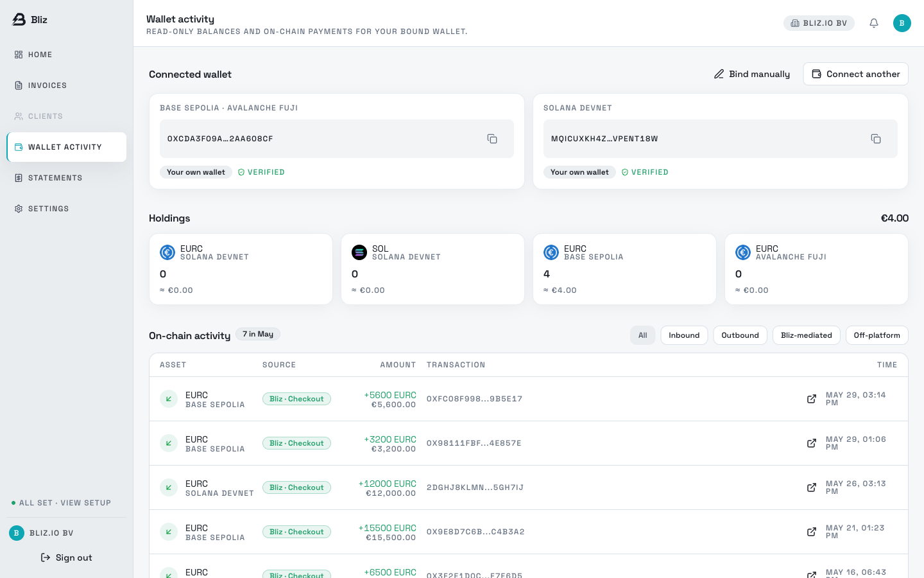Click the Clients people icon

point(19,116)
